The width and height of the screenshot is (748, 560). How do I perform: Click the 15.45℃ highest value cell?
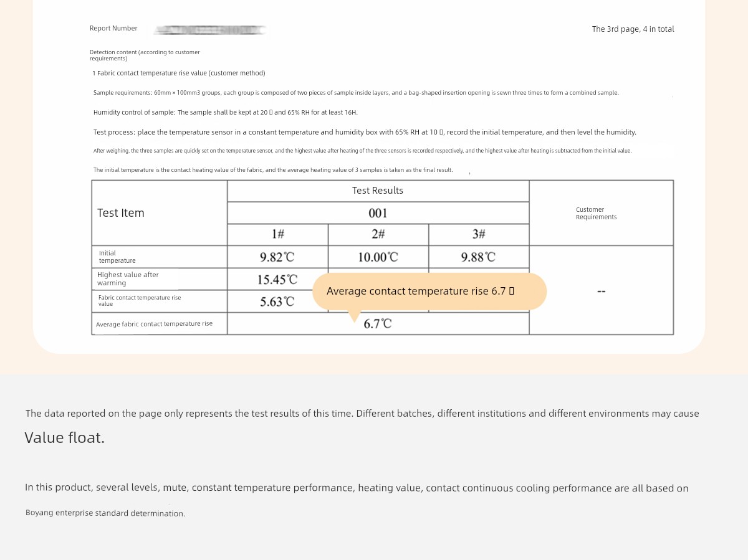click(277, 280)
